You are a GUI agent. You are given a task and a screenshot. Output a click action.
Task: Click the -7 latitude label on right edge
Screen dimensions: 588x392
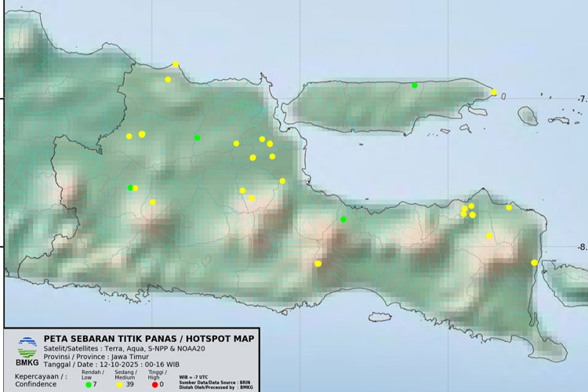581,100
